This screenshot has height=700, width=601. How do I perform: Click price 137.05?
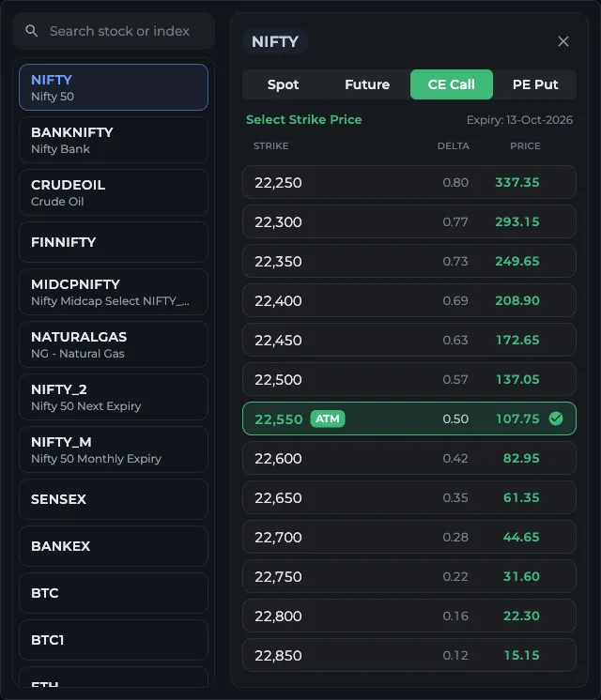point(517,379)
